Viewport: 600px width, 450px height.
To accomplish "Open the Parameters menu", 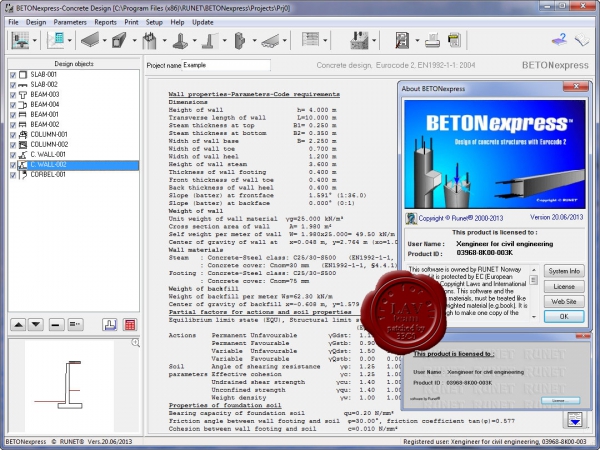I will pyautogui.click(x=70, y=22).
